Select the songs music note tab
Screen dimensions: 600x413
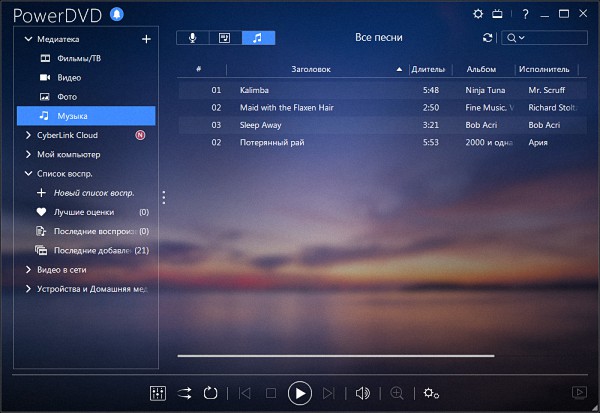pos(258,38)
